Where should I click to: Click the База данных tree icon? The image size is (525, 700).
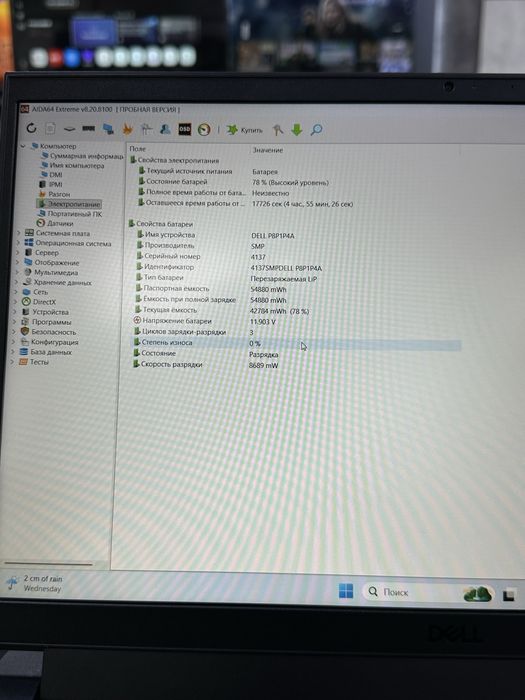[x=24, y=352]
